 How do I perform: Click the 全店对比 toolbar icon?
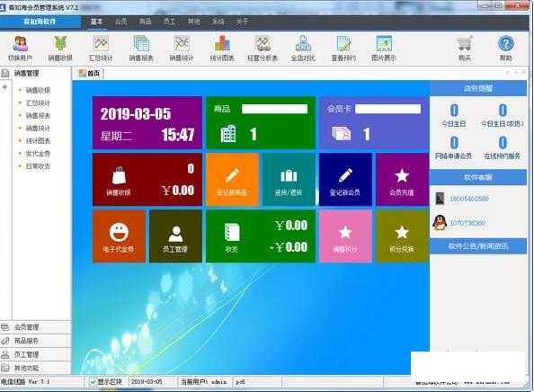point(303,49)
